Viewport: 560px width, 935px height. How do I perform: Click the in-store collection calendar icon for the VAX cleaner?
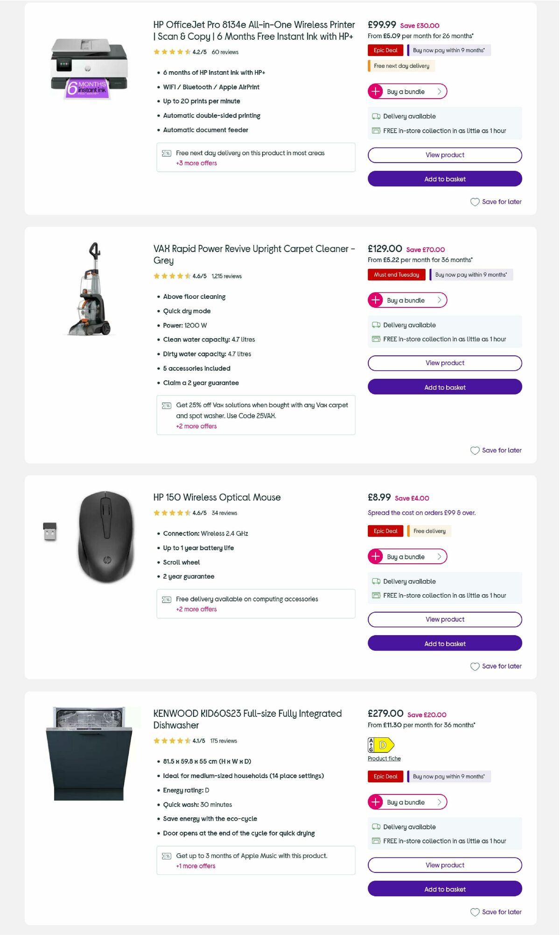click(x=376, y=339)
